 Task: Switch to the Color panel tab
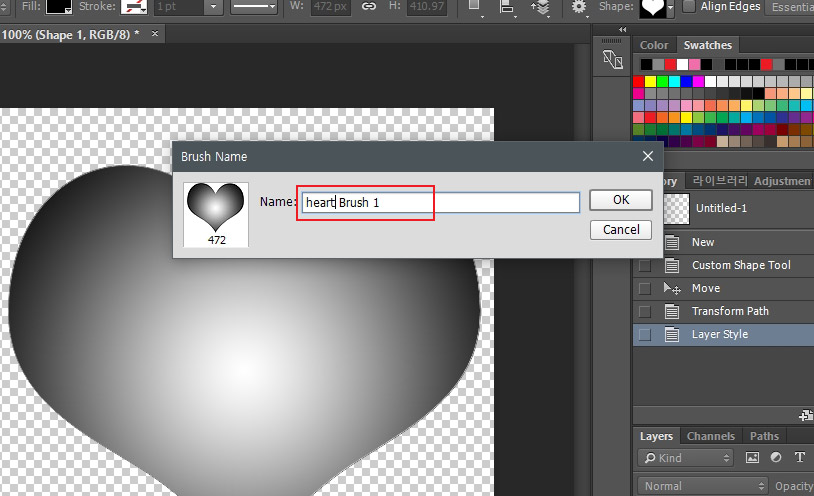pyautogui.click(x=654, y=45)
